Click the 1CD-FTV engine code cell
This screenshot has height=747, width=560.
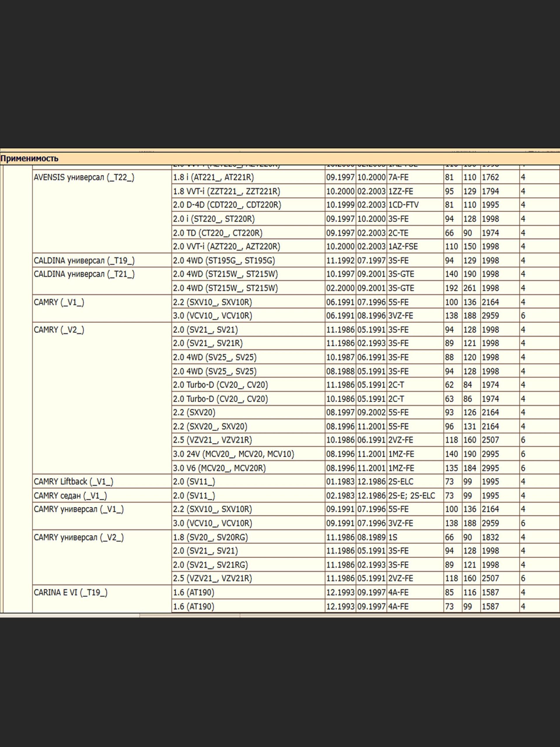(403, 205)
